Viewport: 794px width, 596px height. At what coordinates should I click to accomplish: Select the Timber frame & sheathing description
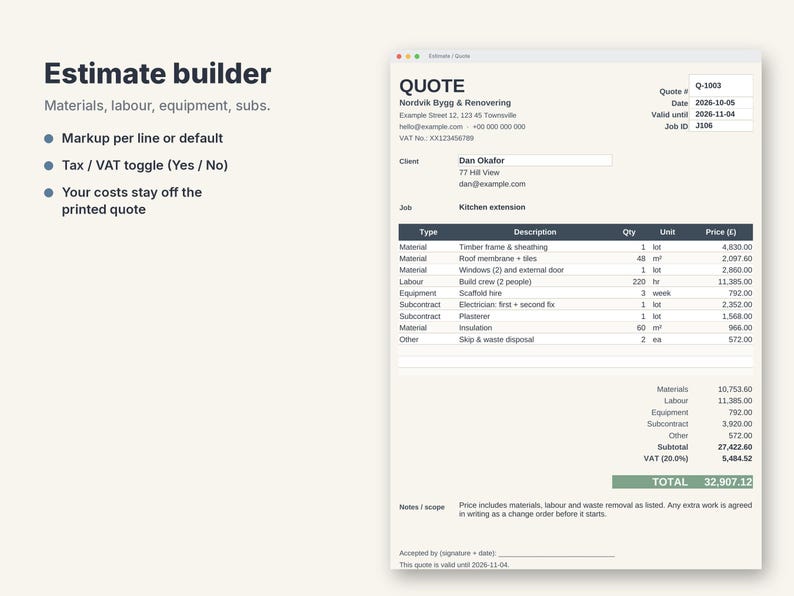[503, 247]
